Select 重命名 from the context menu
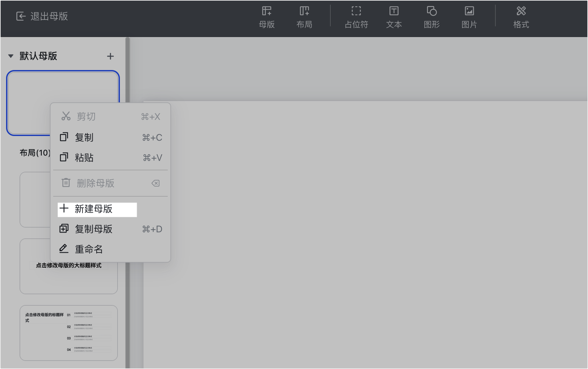This screenshot has height=369, width=588. pyautogui.click(x=110, y=249)
